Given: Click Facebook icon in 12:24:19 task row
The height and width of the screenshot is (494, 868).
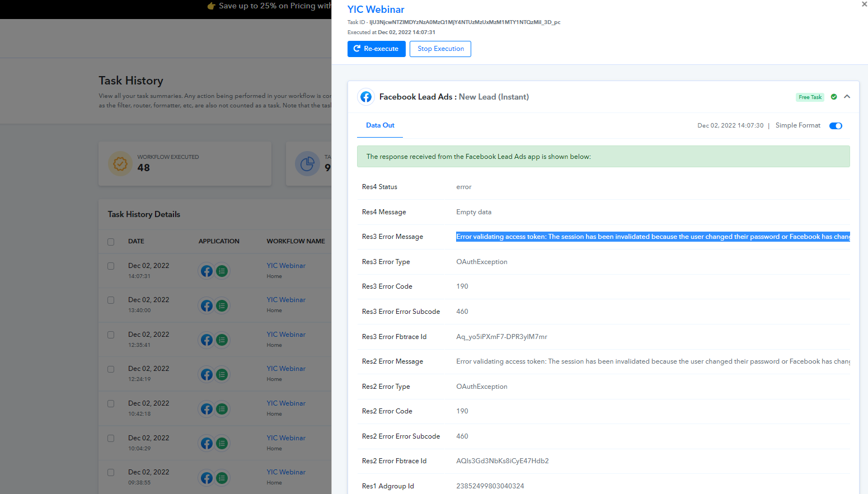Looking at the screenshot, I should coord(207,374).
